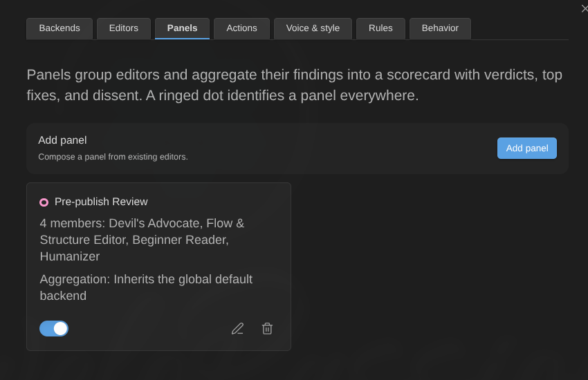This screenshot has width=588, height=380.
Task: Click the blue Add panel button
Action: 527,149
